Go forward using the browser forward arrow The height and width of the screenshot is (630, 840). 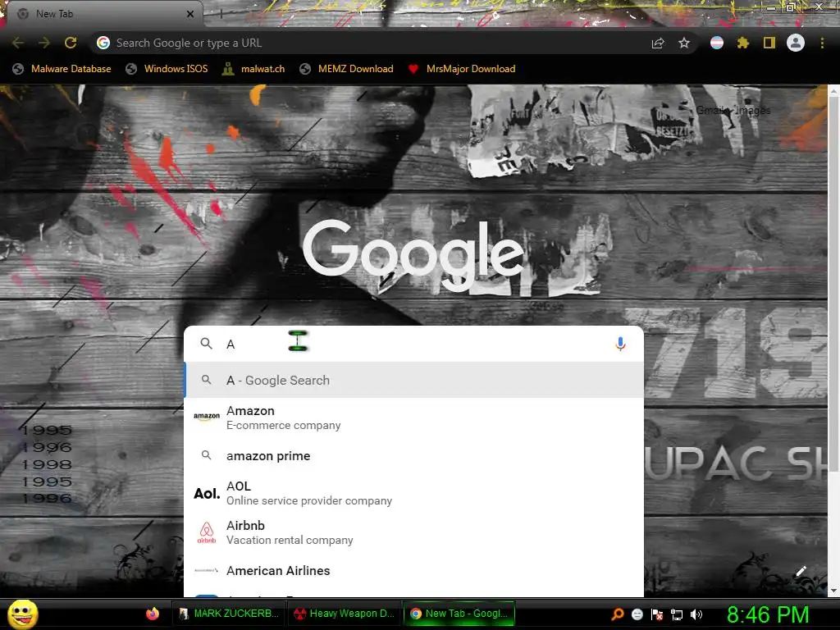44,43
